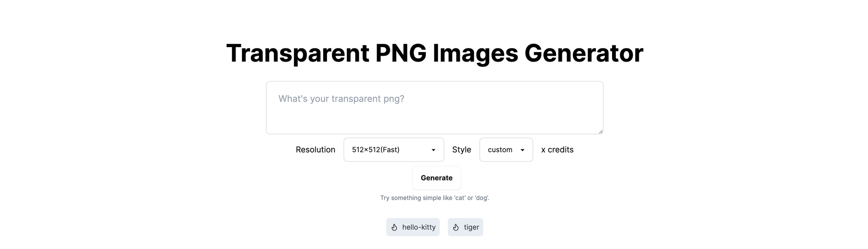Click the 'cat' or 'dog' hint text
The image size is (868, 249).
434,198
